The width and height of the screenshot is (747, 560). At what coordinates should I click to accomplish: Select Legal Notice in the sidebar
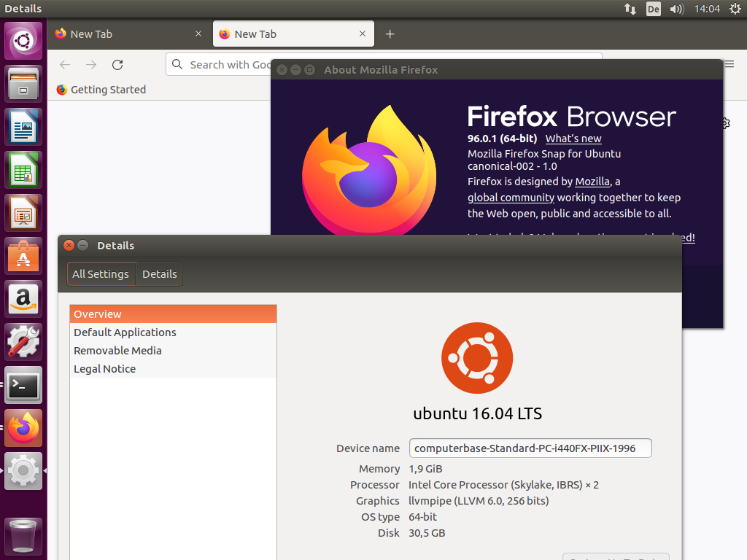pyautogui.click(x=173, y=369)
